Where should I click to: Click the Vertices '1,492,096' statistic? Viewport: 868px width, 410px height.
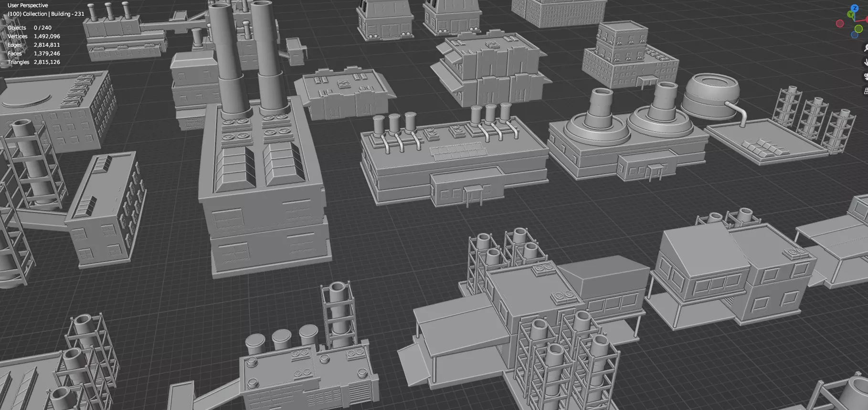[x=47, y=36]
